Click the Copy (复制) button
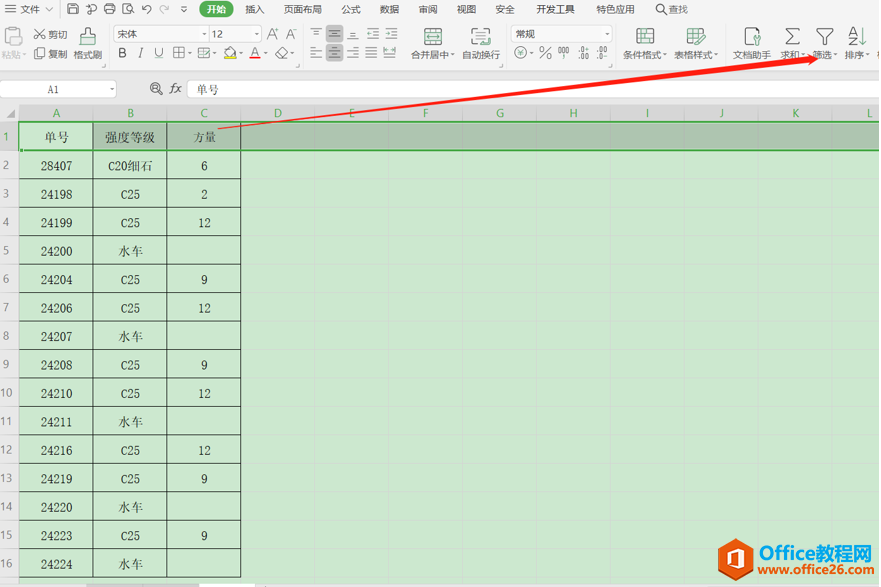 (x=50, y=54)
